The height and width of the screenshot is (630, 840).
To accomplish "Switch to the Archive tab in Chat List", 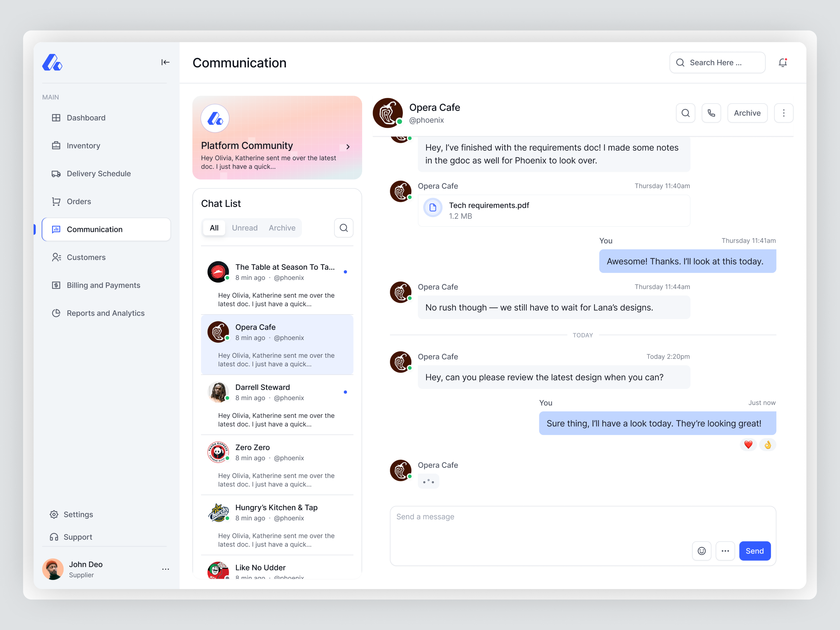I will click(x=282, y=228).
